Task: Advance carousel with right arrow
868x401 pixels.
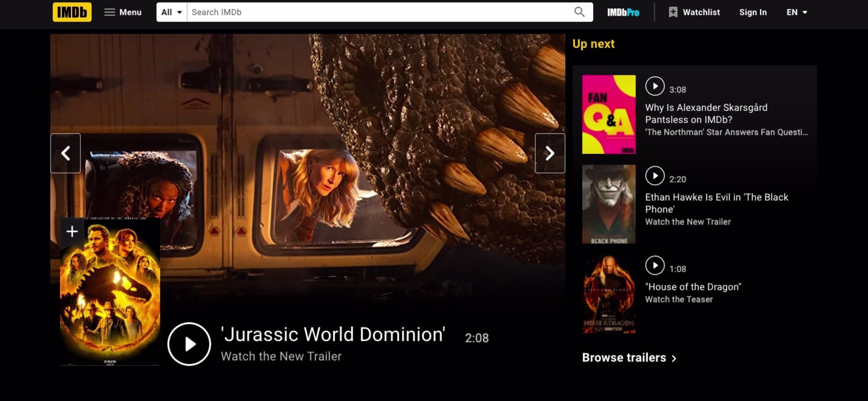Action: pyautogui.click(x=550, y=153)
